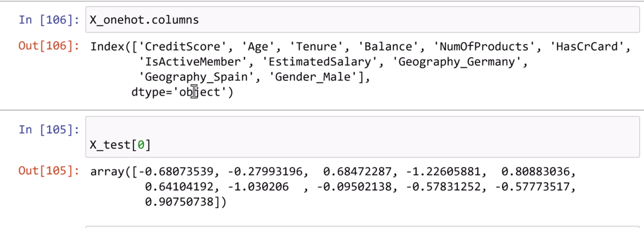The image size is (644, 228).
Task: Click 'Balance' in the columns output
Action: coord(388,46)
